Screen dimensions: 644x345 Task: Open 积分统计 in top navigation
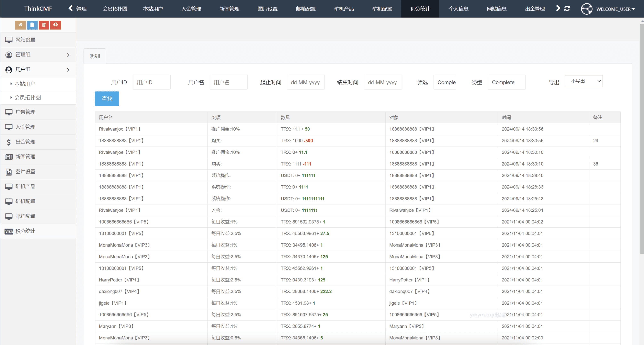[x=420, y=9]
